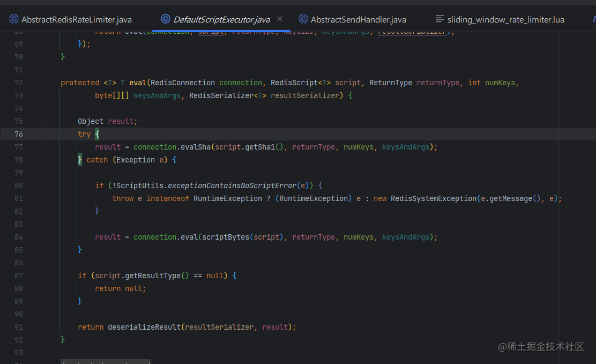The width and height of the screenshot is (596, 364).
Task: Click 'getResultType' on line 87
Action: point(153,276)
